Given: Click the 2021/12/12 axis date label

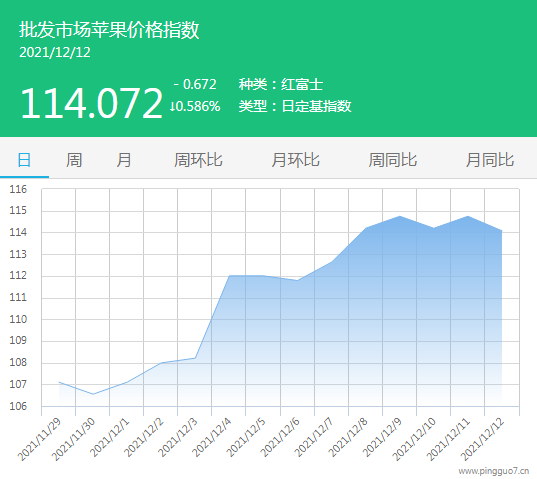Looking at the screenshot, I should [x=482, y=439].
